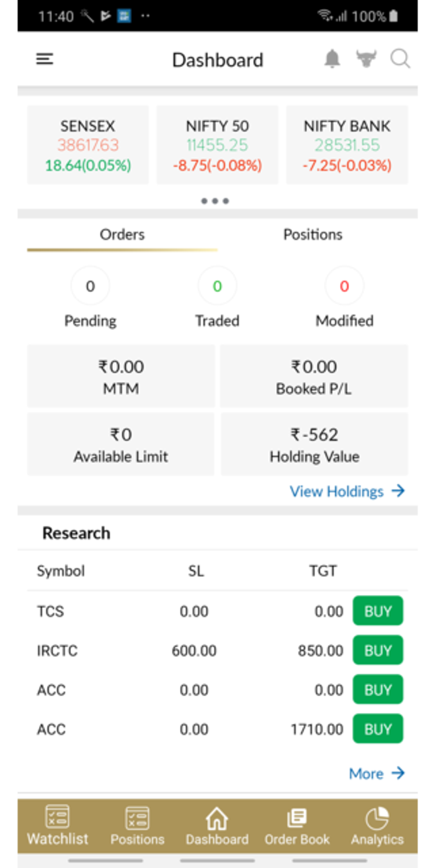Open the SENSEX index card
The width and height of the screenshot is (434, 868).
pos(88,145)
